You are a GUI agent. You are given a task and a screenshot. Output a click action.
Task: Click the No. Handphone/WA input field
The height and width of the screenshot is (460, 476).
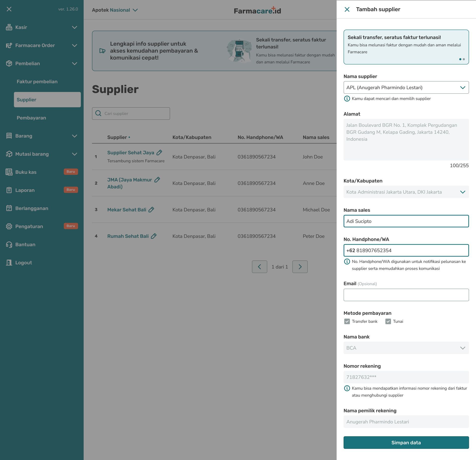406,250
